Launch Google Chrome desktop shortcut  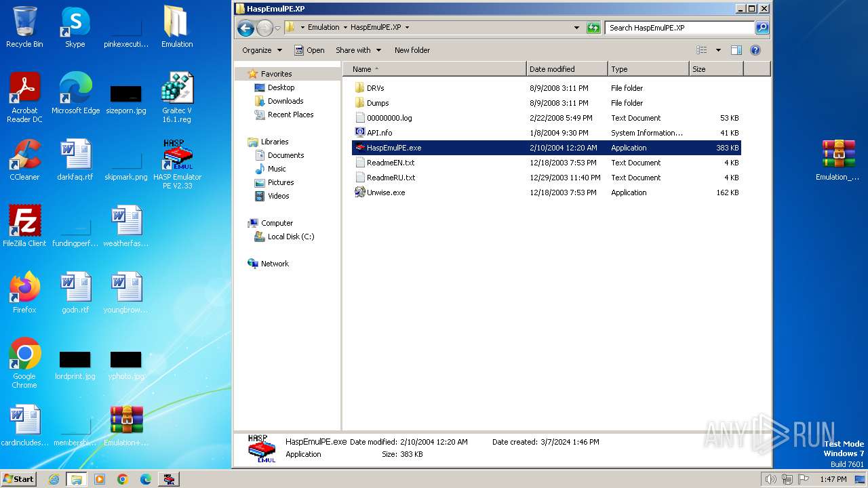click(24, 363)
